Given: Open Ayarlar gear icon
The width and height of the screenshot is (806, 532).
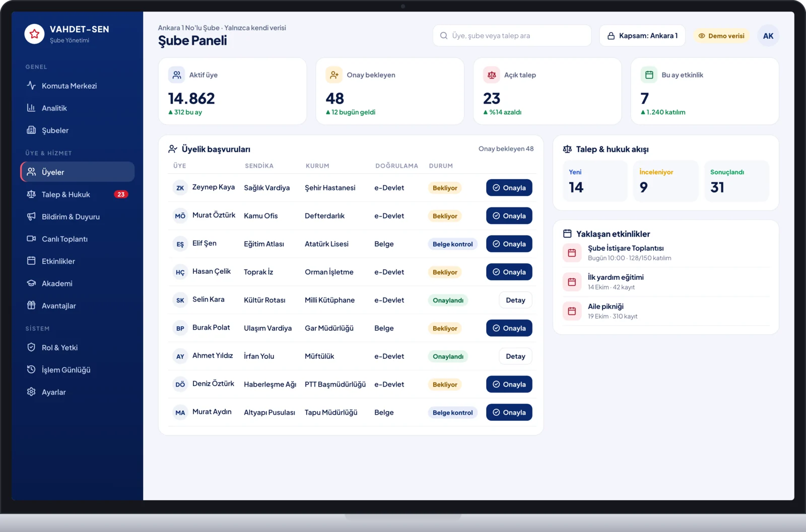Looking at the screenshot, I should coord(31,392).
